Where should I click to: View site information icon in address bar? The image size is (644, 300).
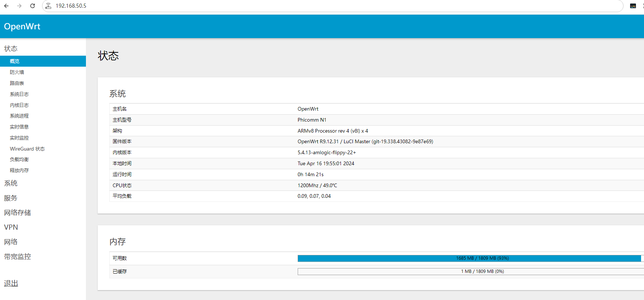[48, 6]
